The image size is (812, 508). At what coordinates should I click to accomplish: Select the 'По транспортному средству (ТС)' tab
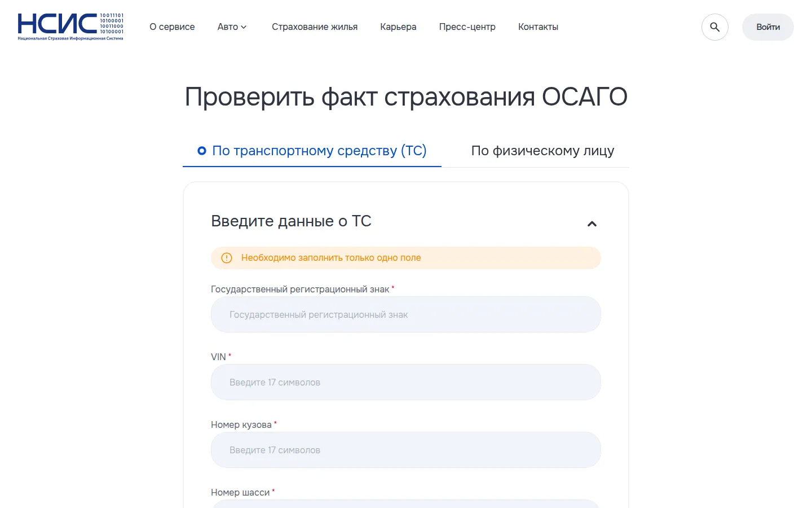point(312,151)
